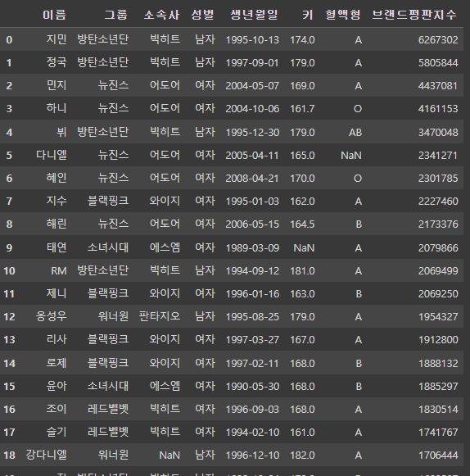Screen dimensions: 470x476
Task: Click the AB blood type cell
Action: 355,133
